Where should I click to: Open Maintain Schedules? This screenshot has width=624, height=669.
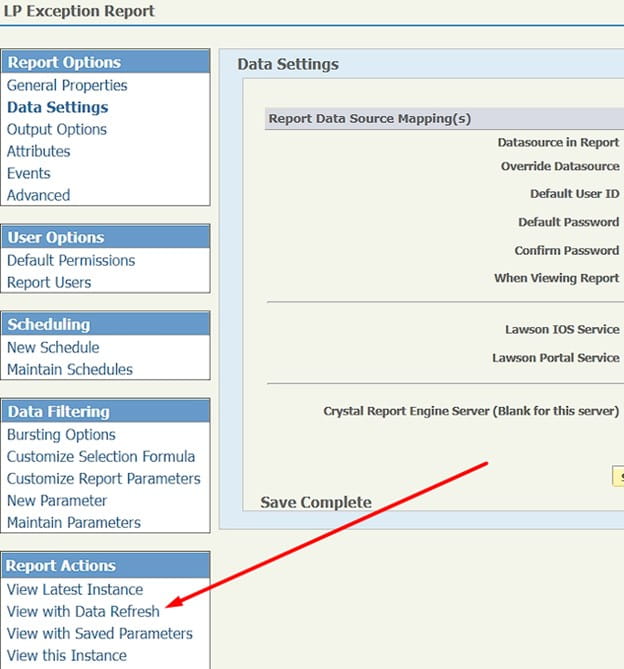pos(70,370)
